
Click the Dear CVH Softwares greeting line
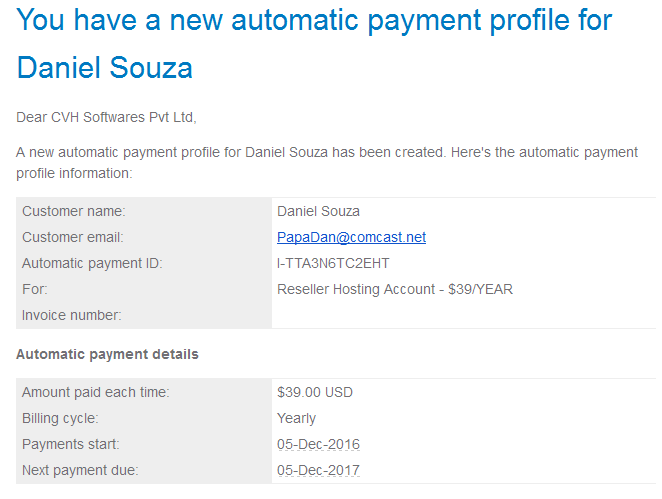click(106, 117)
